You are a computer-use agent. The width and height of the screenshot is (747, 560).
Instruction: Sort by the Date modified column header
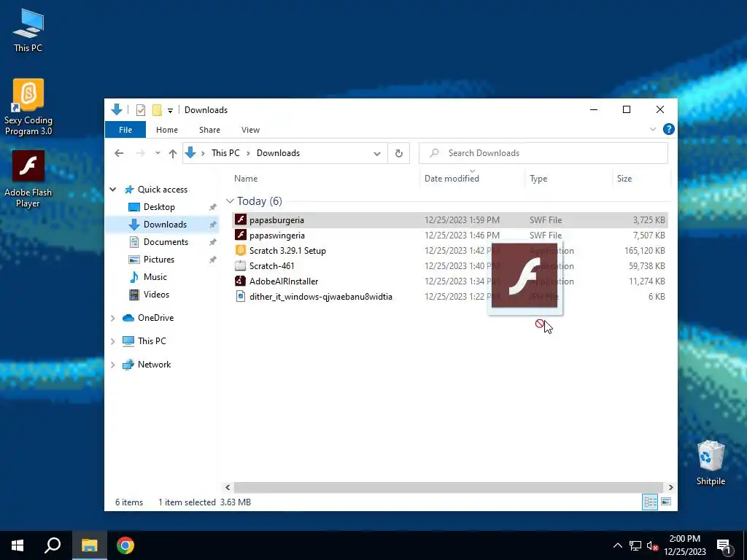[452, 179]
